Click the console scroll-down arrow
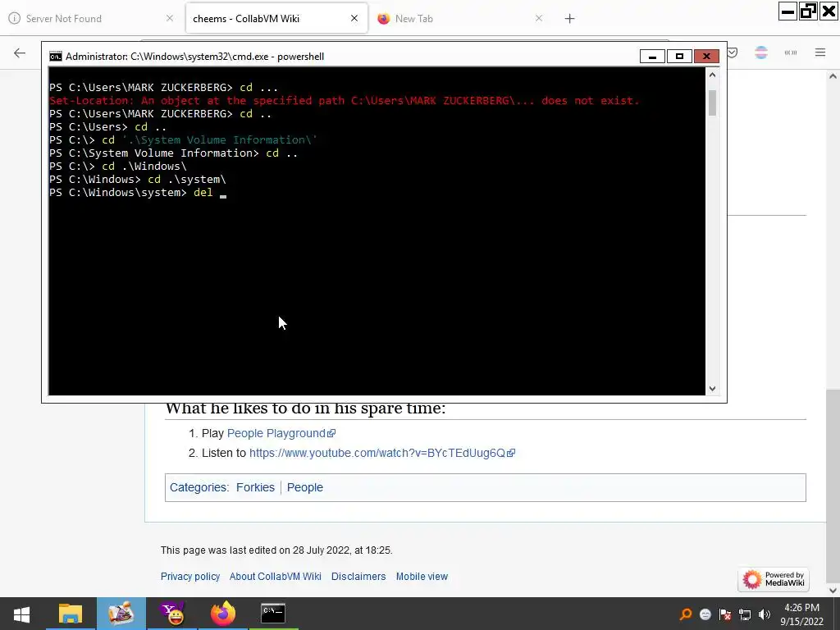 (x=712, y=388)
